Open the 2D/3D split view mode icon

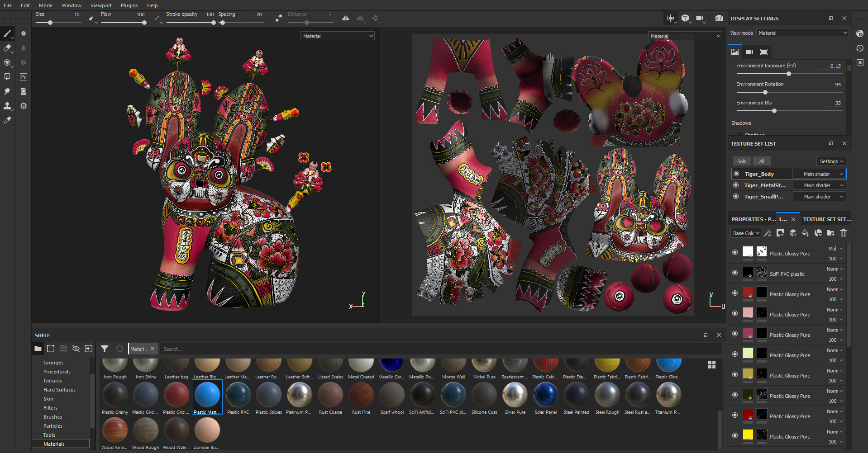(x=670, y=18)
